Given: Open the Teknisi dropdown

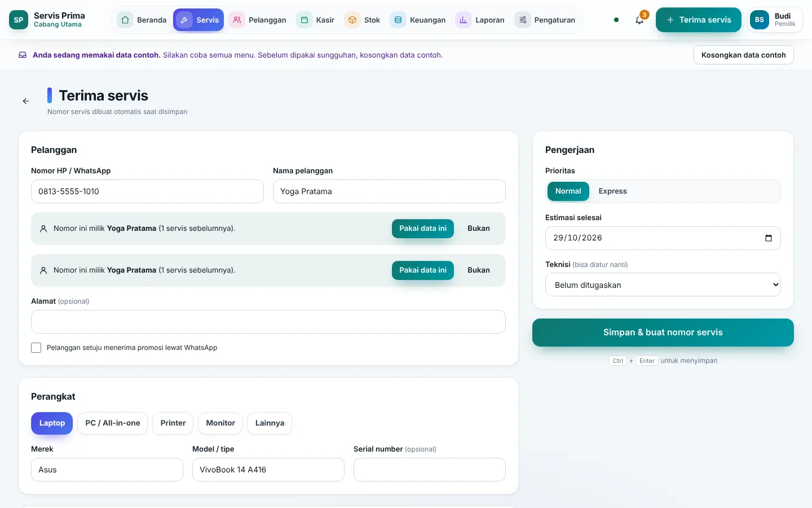Looking at the screenshot, I should click(663, 285).
